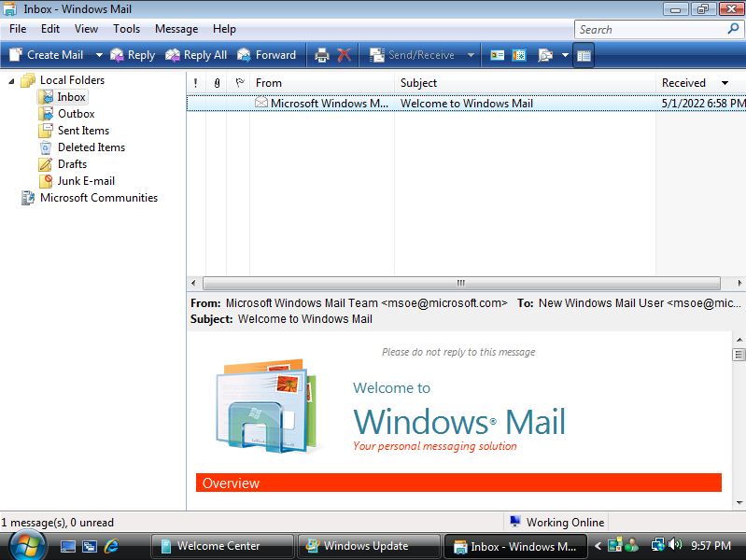
Task: Open the Help menu
Action: point(224,29)
